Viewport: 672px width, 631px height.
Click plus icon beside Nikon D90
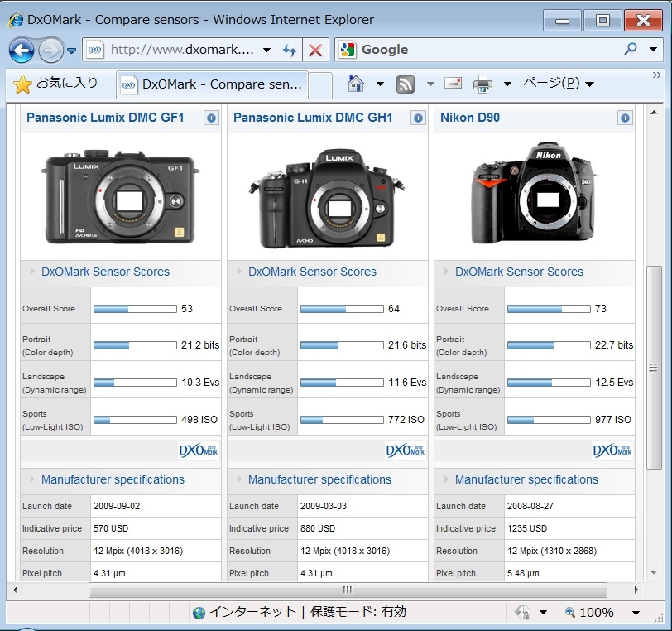(x=625, y=118)
